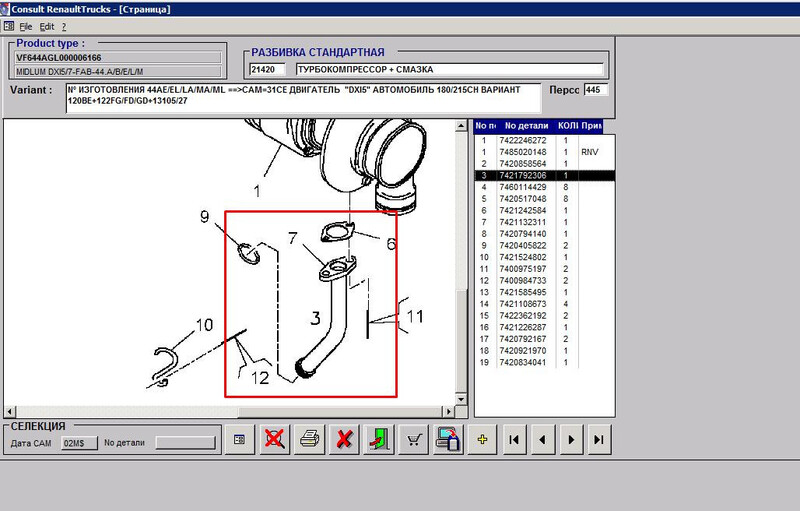This screenshot has height=511, width=800.
Task: Click callout number 10 in the diagram
Action: point(204,325)
